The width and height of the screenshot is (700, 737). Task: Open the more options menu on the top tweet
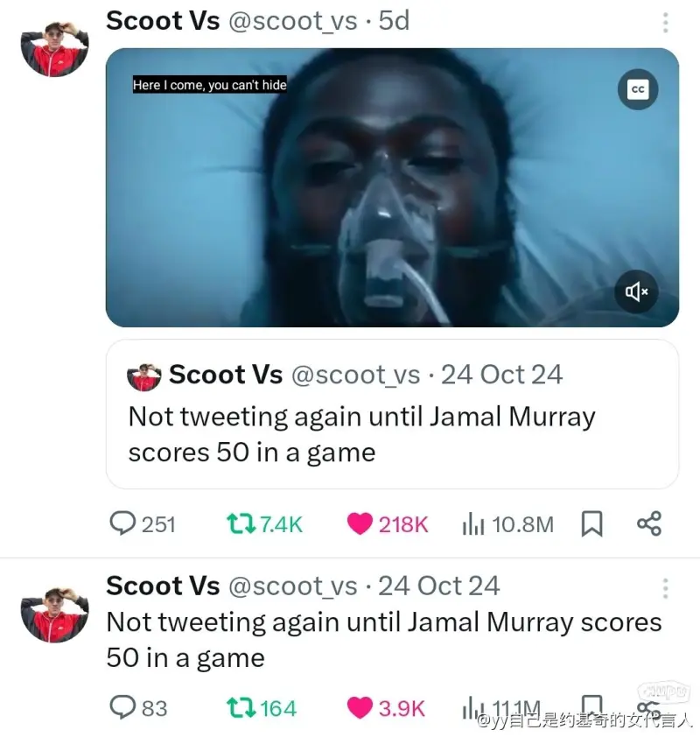coord(665,23)
